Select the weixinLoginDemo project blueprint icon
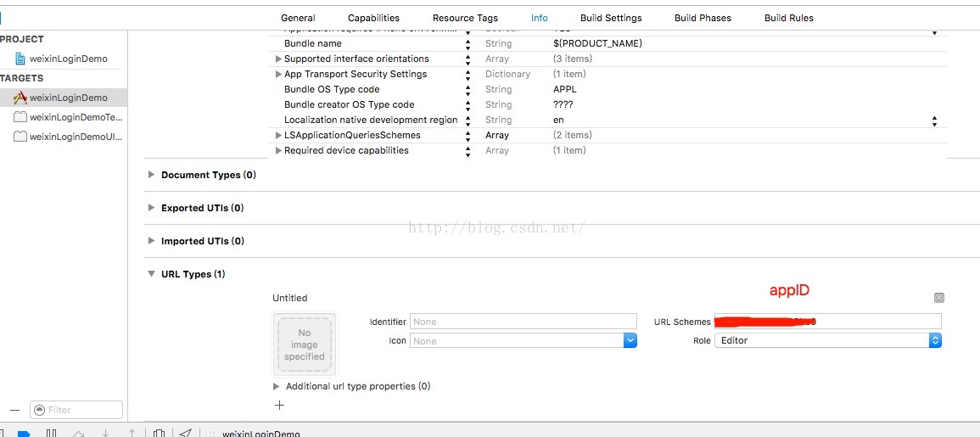The width and height of the screenshot is (980, 437). coord(20,59)
